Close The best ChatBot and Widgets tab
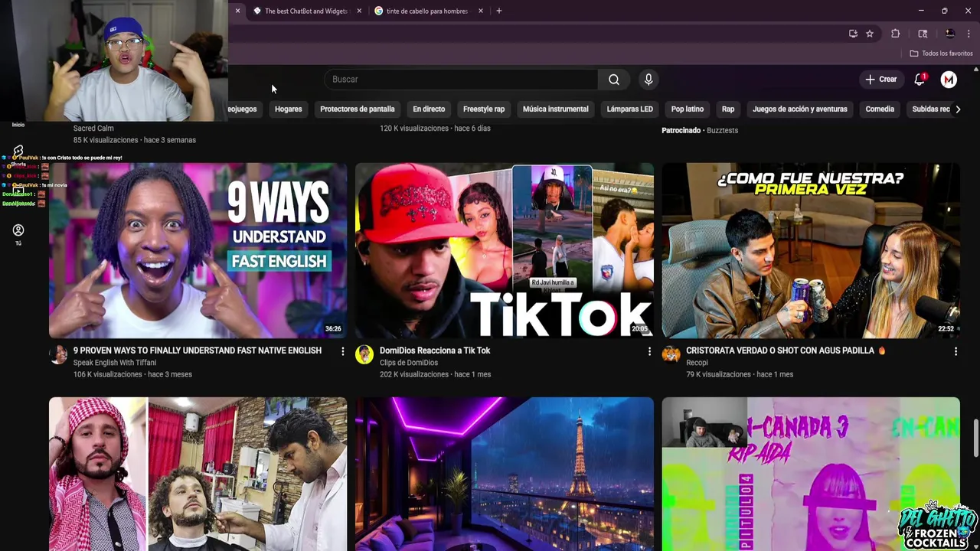Screen dimensions: 980x551 (x=360, y=11)
